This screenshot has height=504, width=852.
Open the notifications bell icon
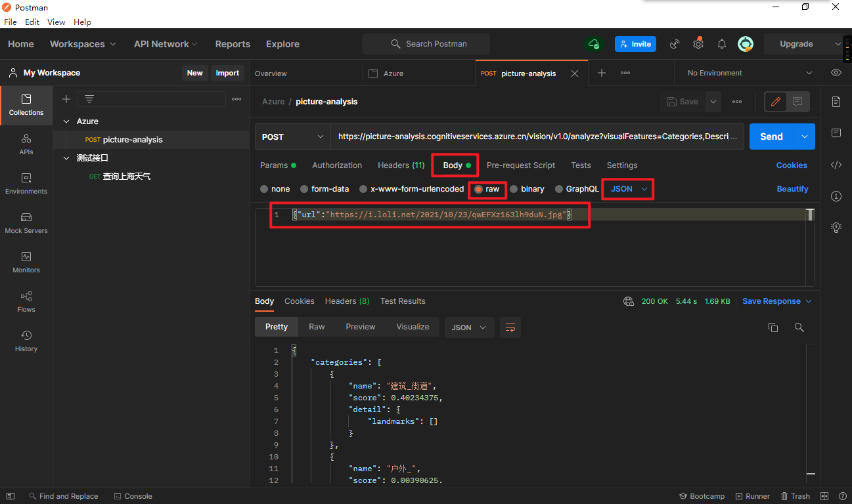722,44
